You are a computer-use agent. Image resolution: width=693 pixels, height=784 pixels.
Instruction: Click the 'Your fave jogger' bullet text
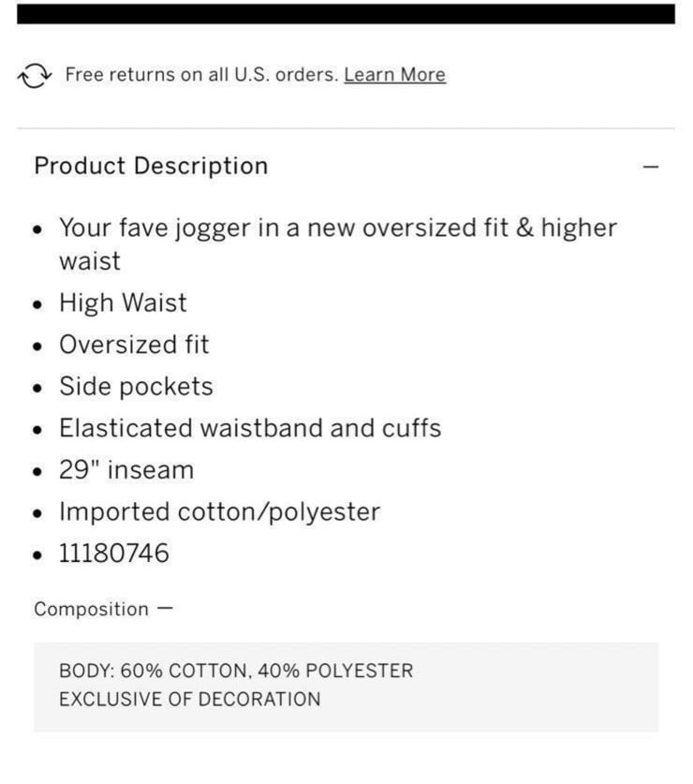pos(338,244)
